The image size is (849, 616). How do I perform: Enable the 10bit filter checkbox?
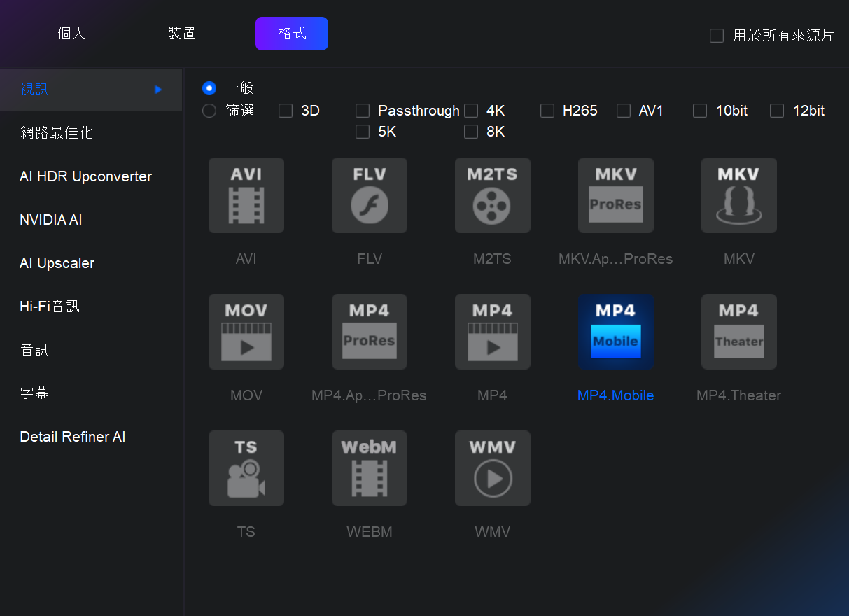tap(700, 111)
